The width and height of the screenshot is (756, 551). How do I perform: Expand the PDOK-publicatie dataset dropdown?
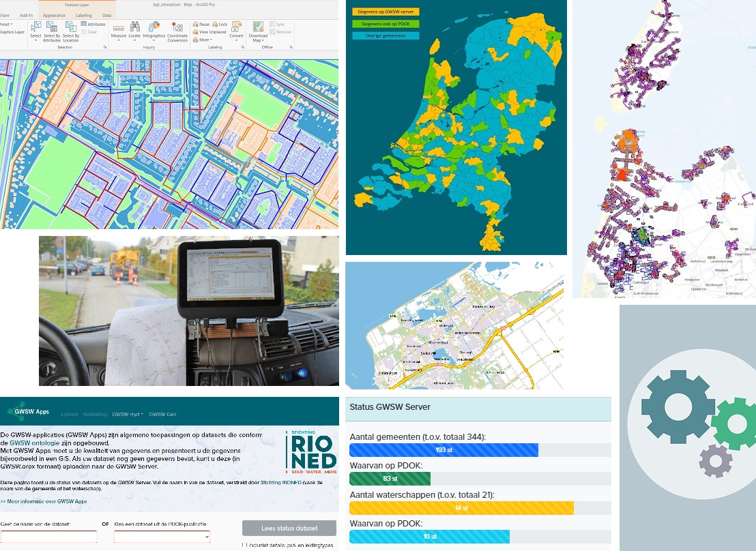point(162,537)
